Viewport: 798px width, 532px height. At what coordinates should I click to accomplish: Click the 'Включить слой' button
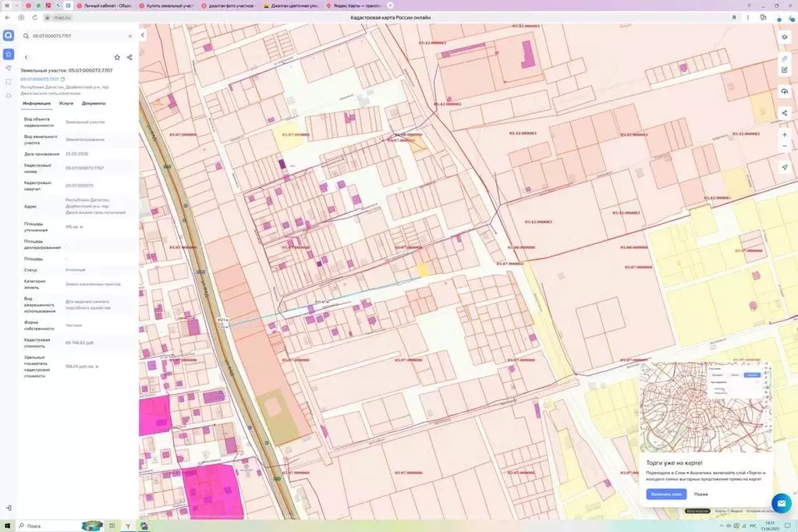[x=666, y=495]
